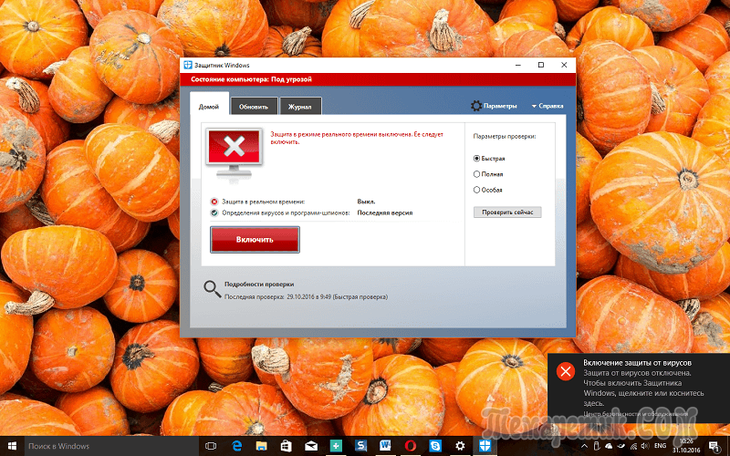
Task: Click the Последняя проверка date text
Action: [306, 297]
